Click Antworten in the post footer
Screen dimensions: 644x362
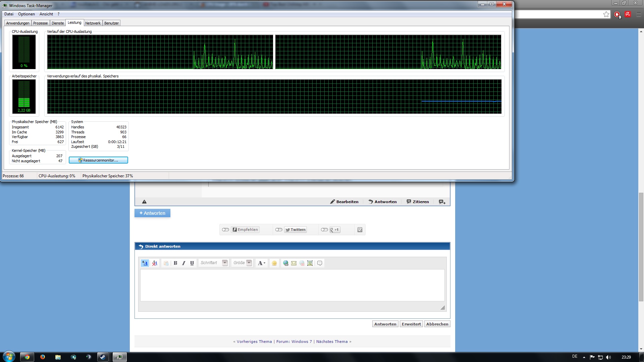click(x=383, y=202)
